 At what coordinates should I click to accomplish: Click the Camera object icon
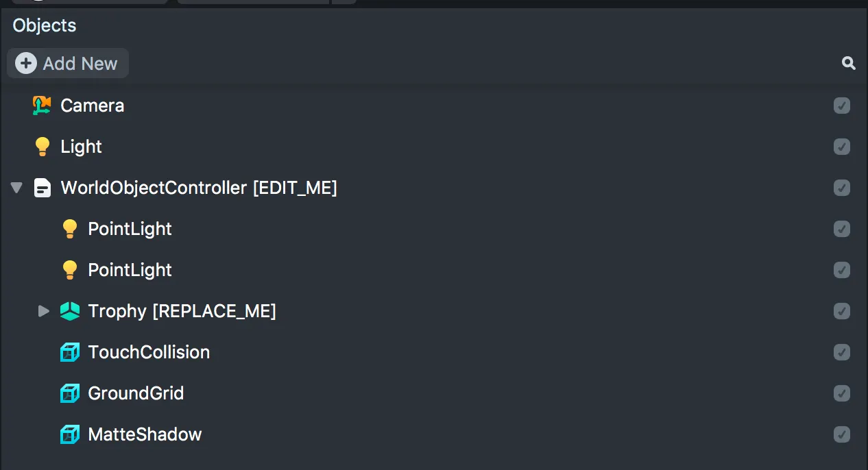42,106
